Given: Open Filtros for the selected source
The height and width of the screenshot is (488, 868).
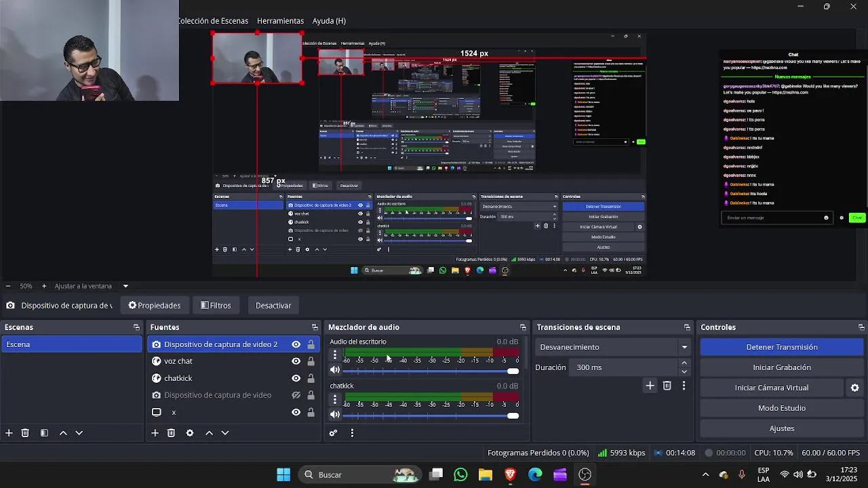Looking at the screenshot, I should click(x=216, y=306).
